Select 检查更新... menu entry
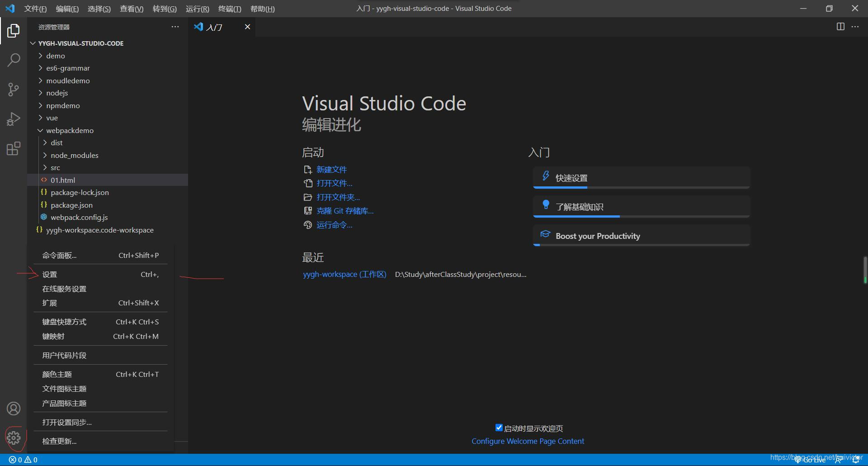This screenshot has height=466, width=868. click(x=100, y=441)
